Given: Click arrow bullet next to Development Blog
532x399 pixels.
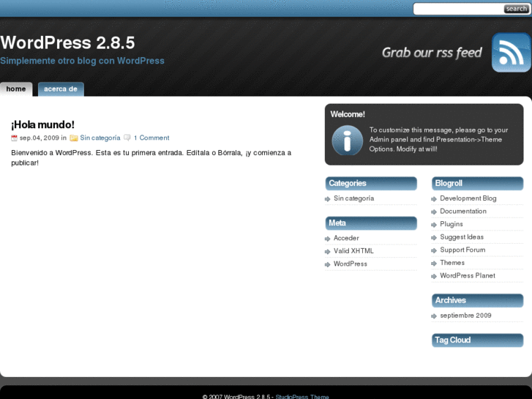Looking at the screenshot, I should tap(434, 199).
